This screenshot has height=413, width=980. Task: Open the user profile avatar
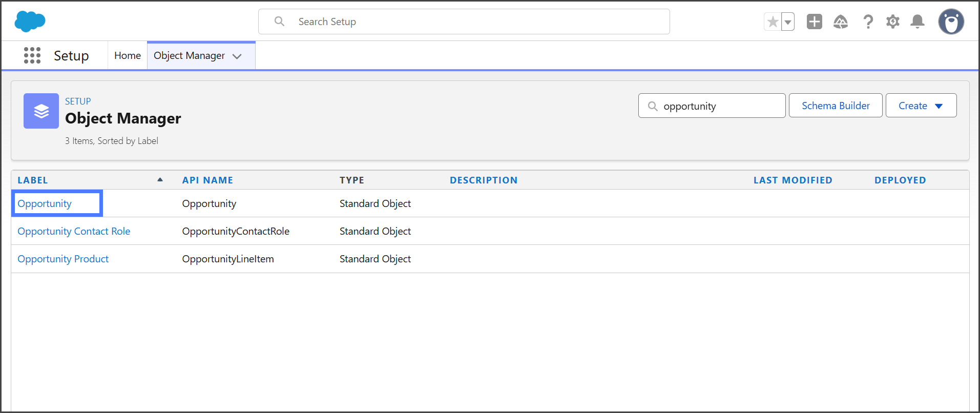pos(951,22)
